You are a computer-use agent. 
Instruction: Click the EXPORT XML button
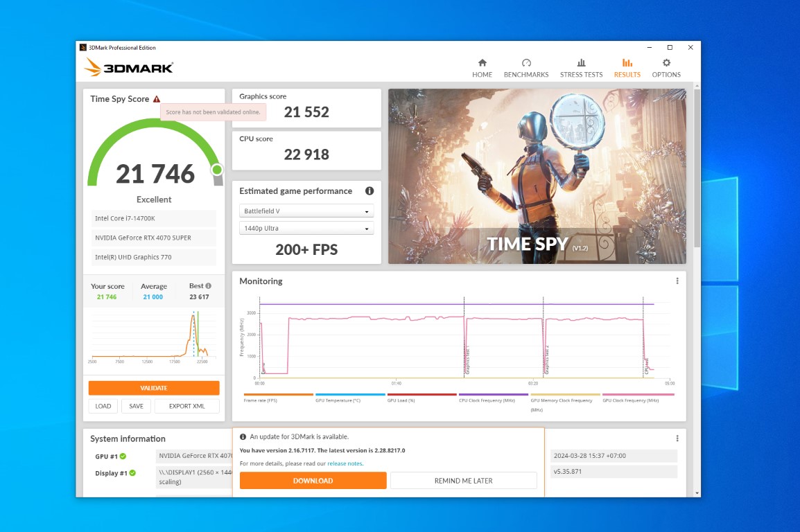186,406
